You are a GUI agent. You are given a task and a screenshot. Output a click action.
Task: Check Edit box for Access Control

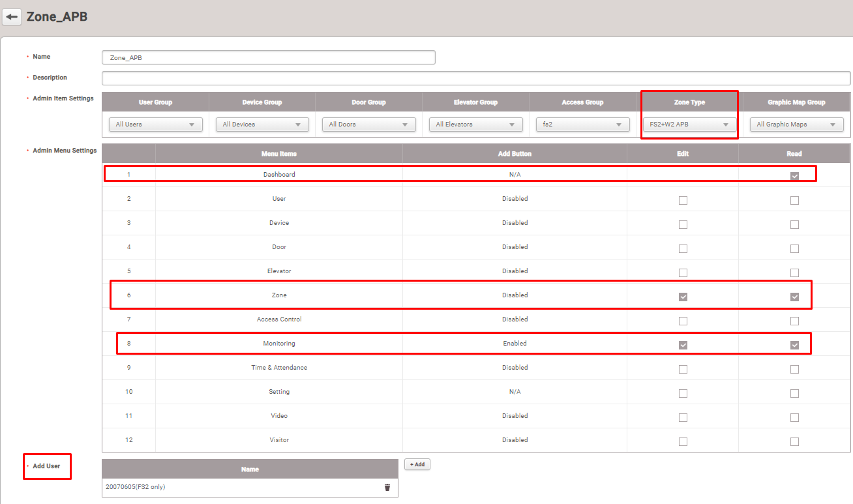683,321
